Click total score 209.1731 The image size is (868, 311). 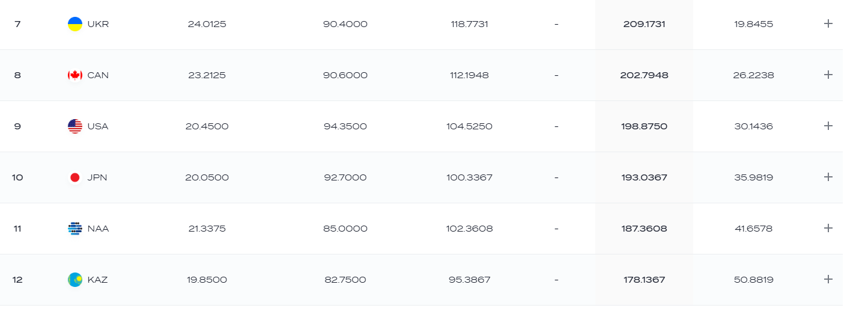point(644,24)
